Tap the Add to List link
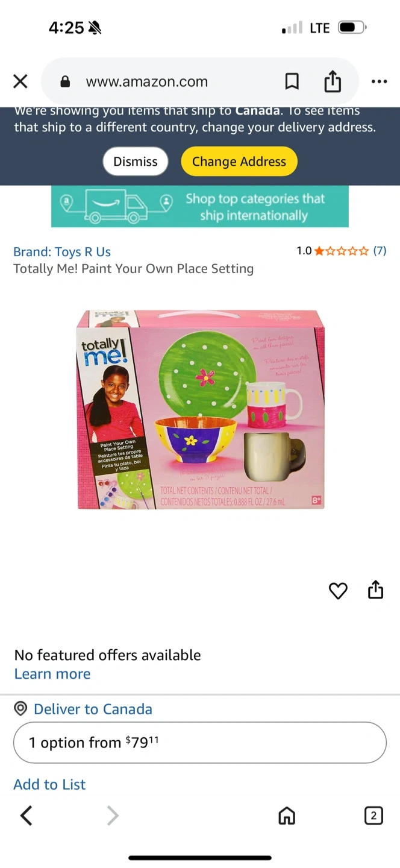This screenshot has width=400, height=868. [x=49, y=784]
